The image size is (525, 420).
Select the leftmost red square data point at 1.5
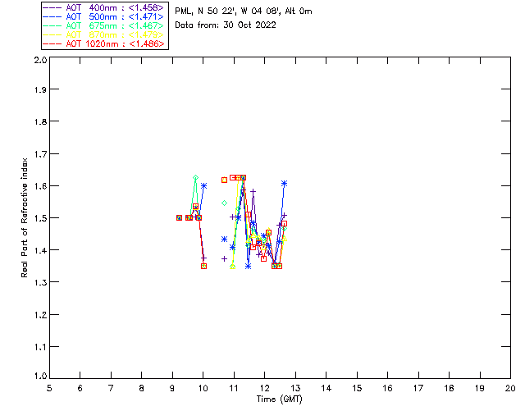(x=180, y=217)
